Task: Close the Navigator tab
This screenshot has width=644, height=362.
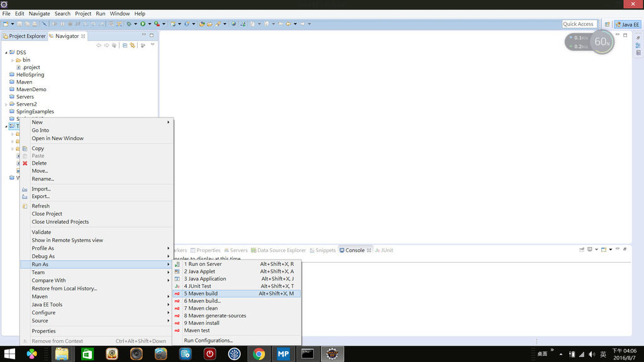Action: (x=84, y=36)
